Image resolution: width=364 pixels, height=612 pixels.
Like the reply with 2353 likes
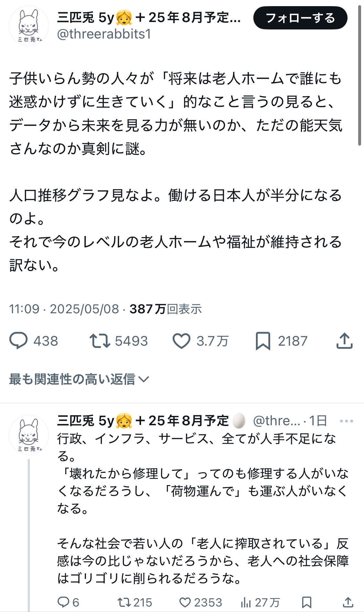click(x=185, y=602)
